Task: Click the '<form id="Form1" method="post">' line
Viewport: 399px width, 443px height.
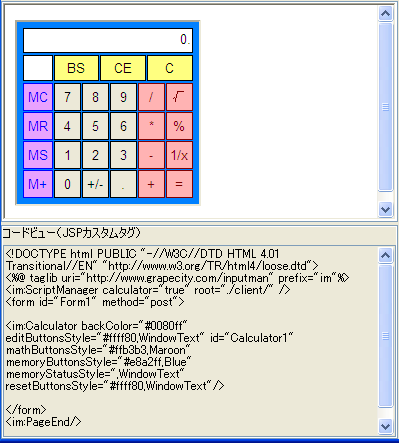Action: pos(95,302)
